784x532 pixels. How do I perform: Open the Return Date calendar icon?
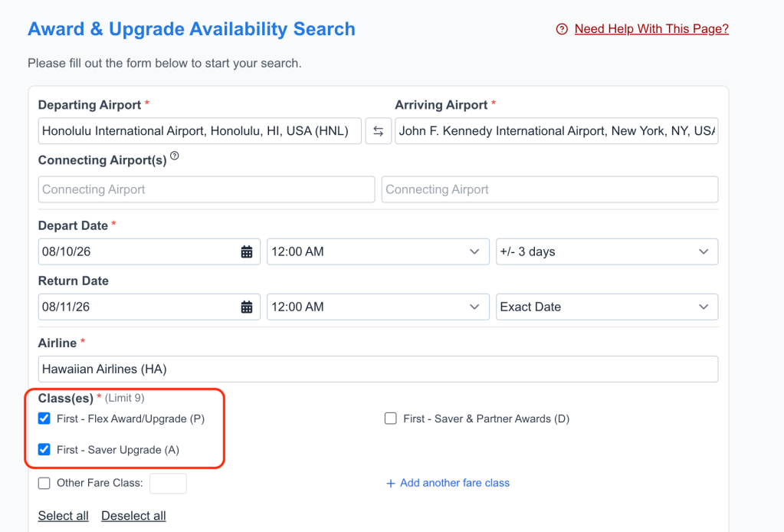coord(247,307)
